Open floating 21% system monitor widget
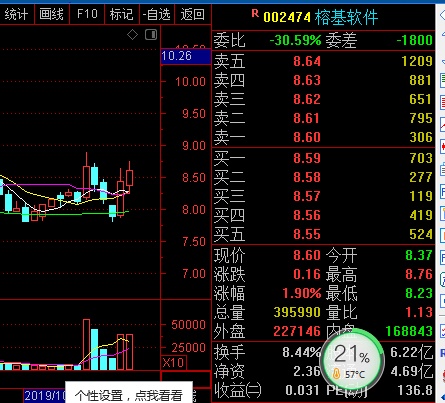The width and height of the screenshot is (445, 403). tap(352, 361)
